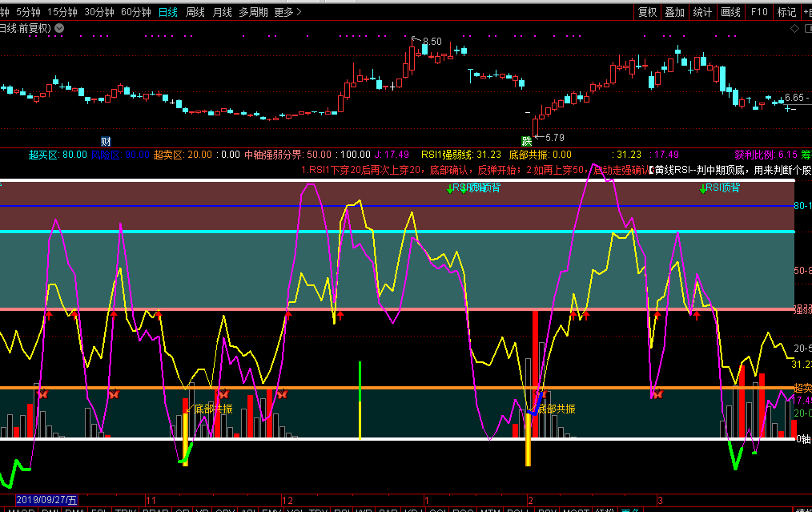This screenshot has width=812, height=512.
Task: Expand the 更多 periods menu
Action: pos(287,12)
